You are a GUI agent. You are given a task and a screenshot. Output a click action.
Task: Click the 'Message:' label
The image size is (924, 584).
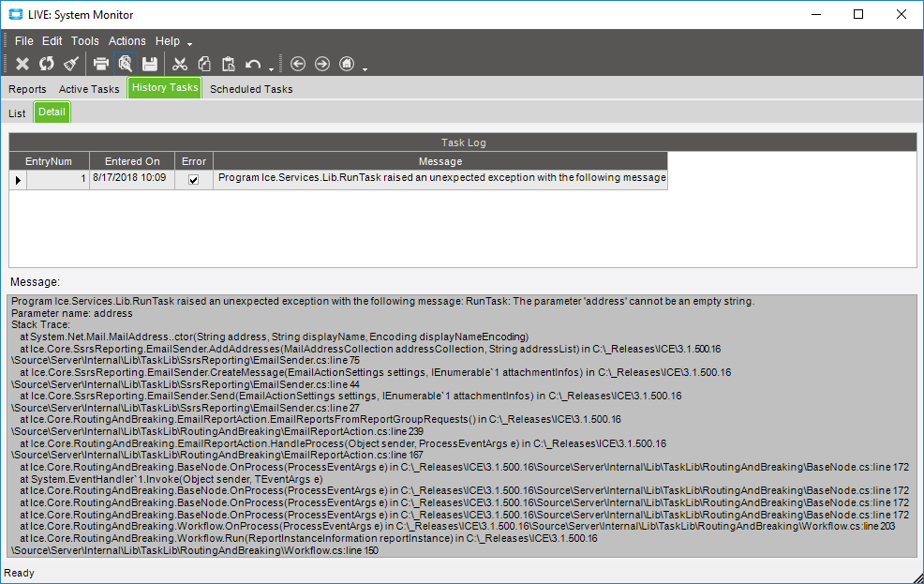pyautogui.click(x=35, y=282)
